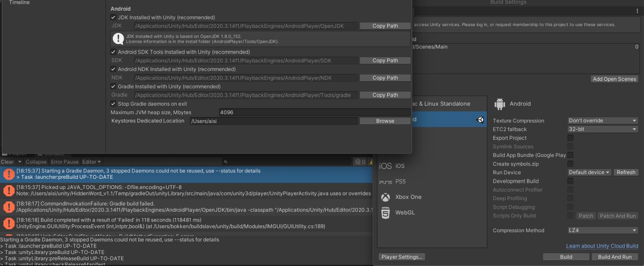
Task: Click the console search magnifier icon
Action: (226, 162)
